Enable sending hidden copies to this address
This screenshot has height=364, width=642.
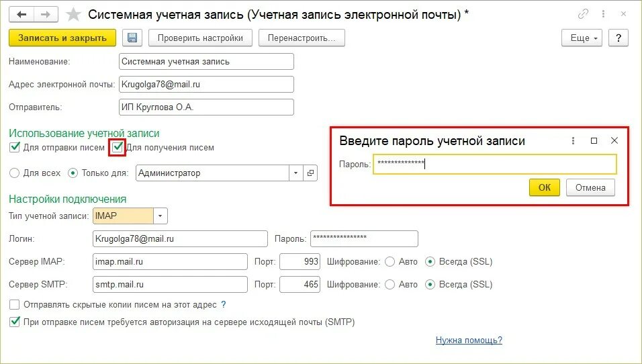[15, 304]
